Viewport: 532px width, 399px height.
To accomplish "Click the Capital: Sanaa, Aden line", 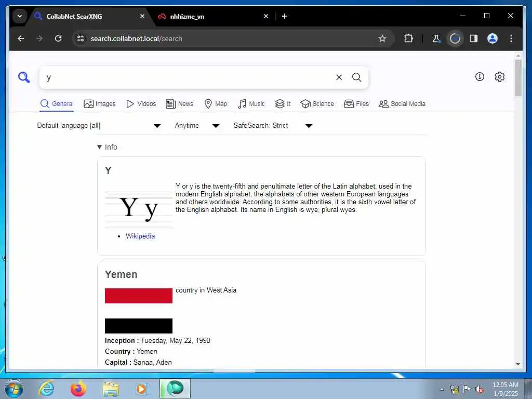I will click(138, 362).
